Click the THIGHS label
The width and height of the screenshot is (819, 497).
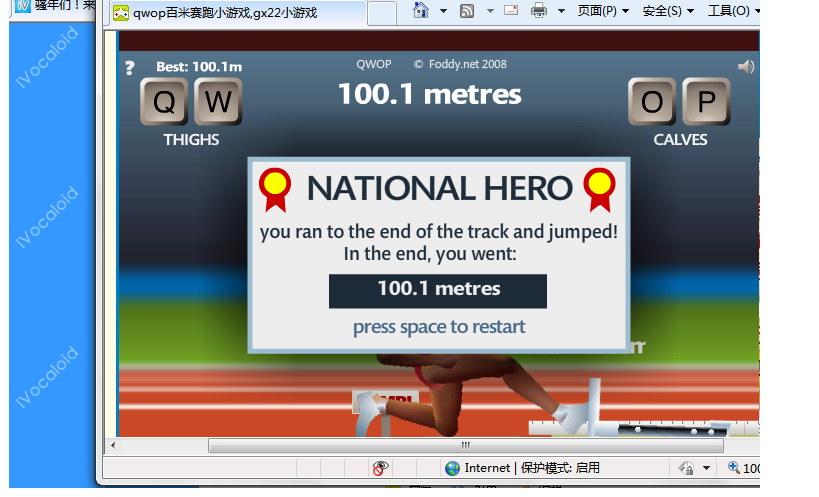point(191,140)
